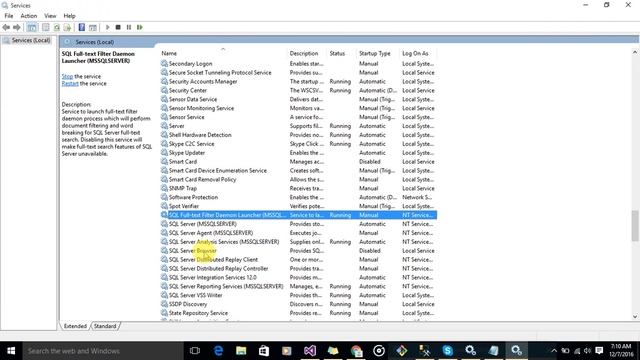Image resolution: width=640 pixels, height=360 pixels.
Task: Click the Forward arrow toolbar icon
Action: click(17, 27)
